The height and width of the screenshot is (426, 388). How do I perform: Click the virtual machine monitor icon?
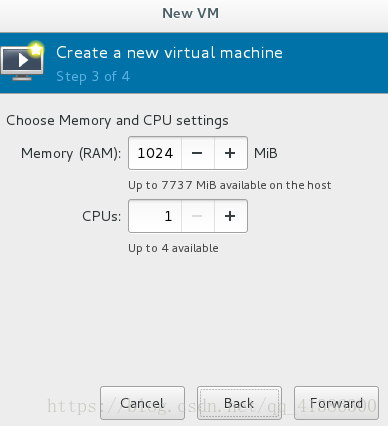(22, 63)
